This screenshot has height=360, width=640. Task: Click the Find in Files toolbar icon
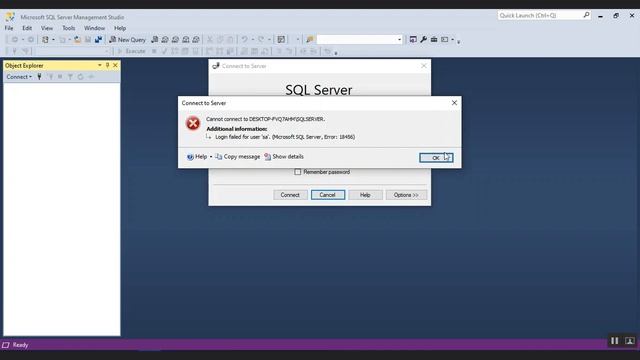pyautogui.click(x=310, y=40)
